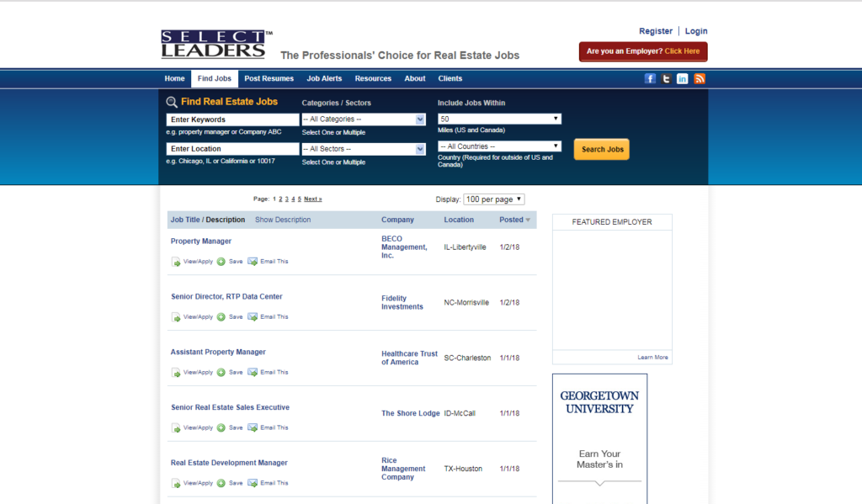This screenshot has height=504, width=862.
Task: Click Save plus icon for Property Manager
Action: click(x=221, y=262)
